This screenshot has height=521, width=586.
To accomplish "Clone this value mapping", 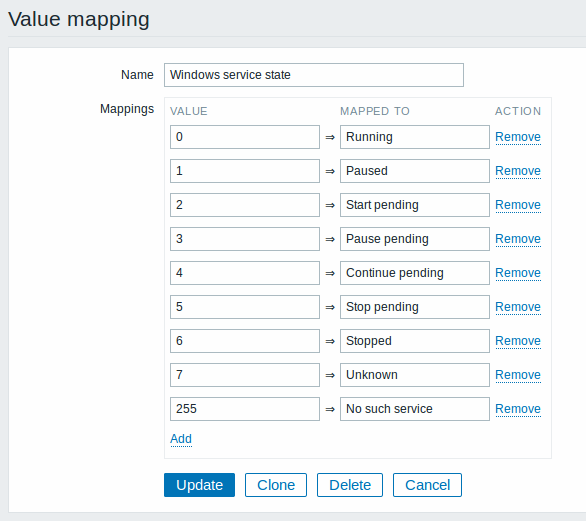I will pyautogui.click(x=276, y=485).
